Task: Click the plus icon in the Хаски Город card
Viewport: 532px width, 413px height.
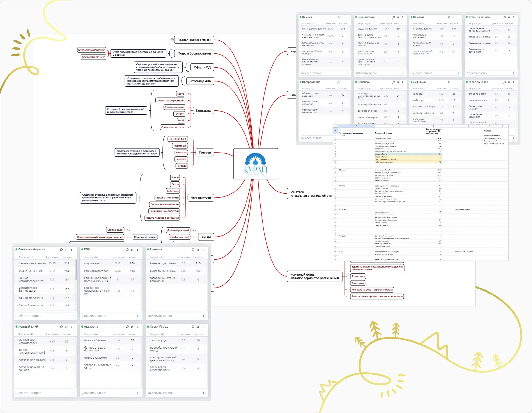Action: pyautogui.click(x=203, y=393)
